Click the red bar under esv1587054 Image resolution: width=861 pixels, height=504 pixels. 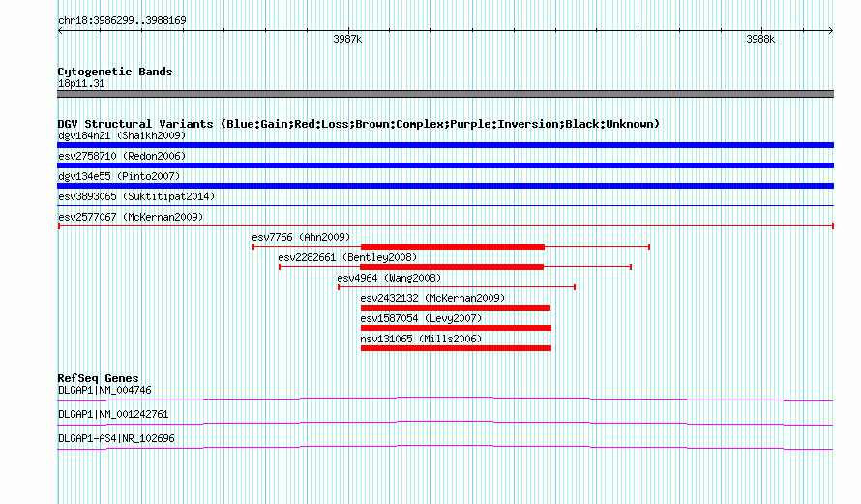click(x=457, y=328)
